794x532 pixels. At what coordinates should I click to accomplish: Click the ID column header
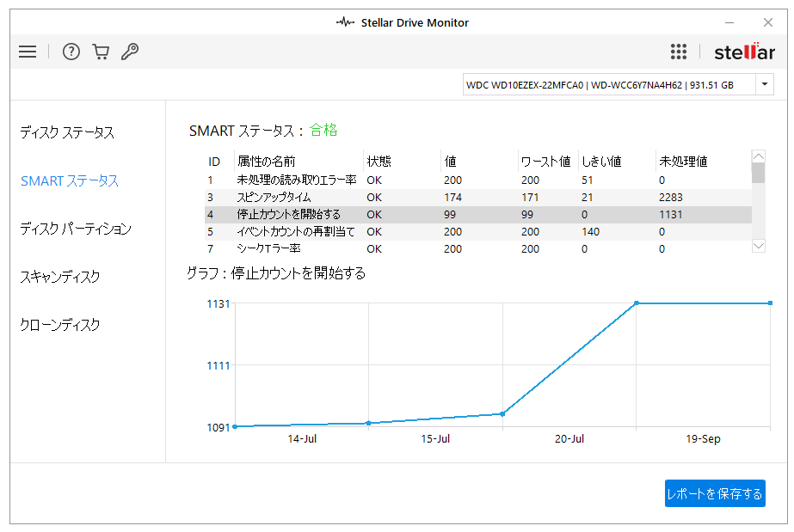click(214, 162)
